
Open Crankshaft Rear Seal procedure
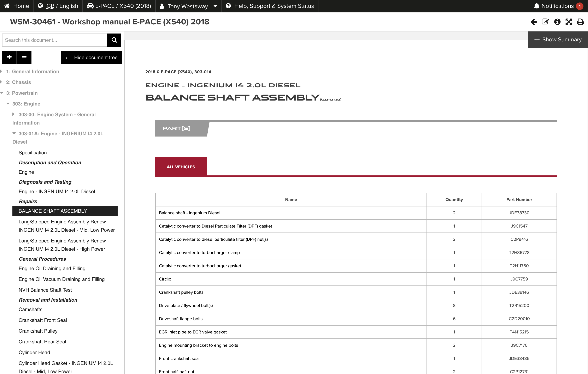tap(42, 342)
